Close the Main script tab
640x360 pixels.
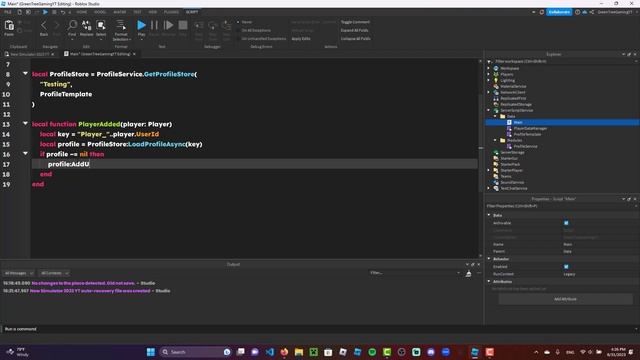(134, 54)
